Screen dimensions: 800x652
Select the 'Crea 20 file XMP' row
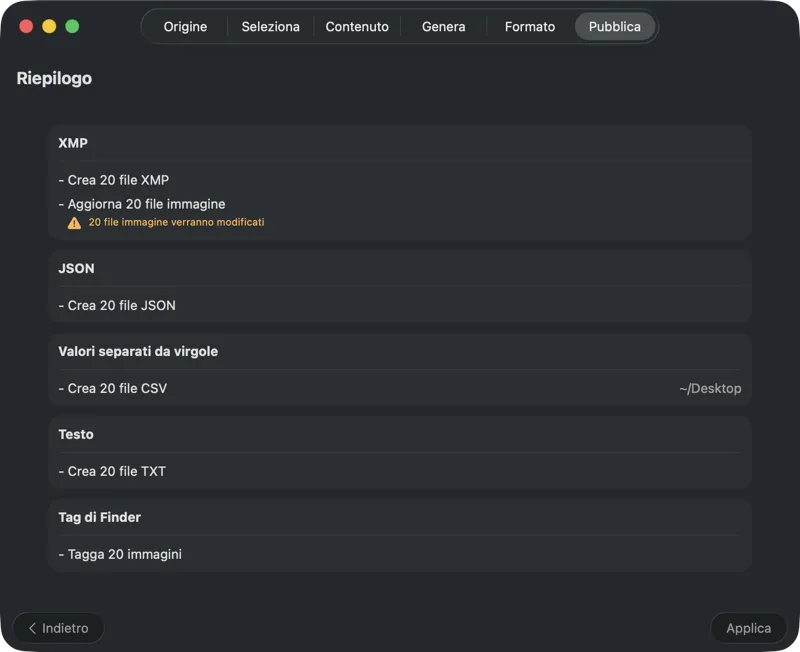coord(114,180)
